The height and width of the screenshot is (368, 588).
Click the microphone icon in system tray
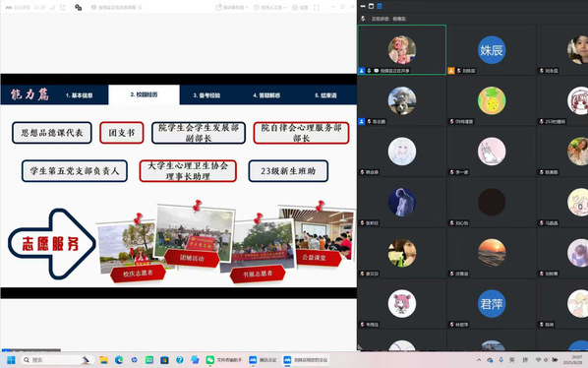500,360
